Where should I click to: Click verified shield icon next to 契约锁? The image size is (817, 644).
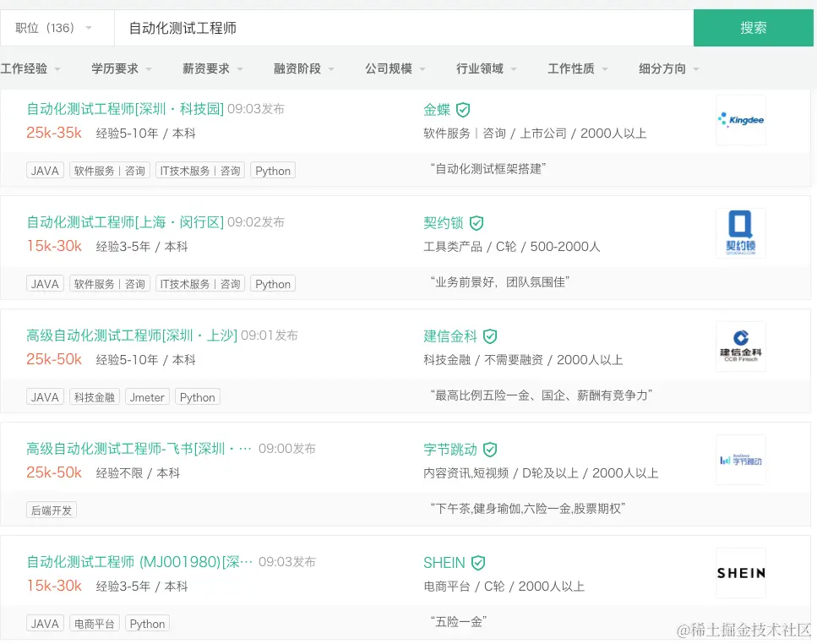coord(477,223)
